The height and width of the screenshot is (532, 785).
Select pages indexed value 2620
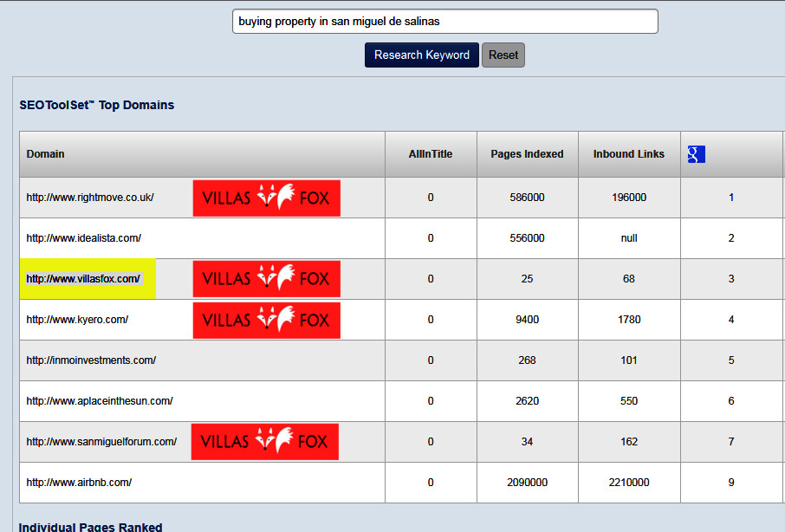point(527,401)
